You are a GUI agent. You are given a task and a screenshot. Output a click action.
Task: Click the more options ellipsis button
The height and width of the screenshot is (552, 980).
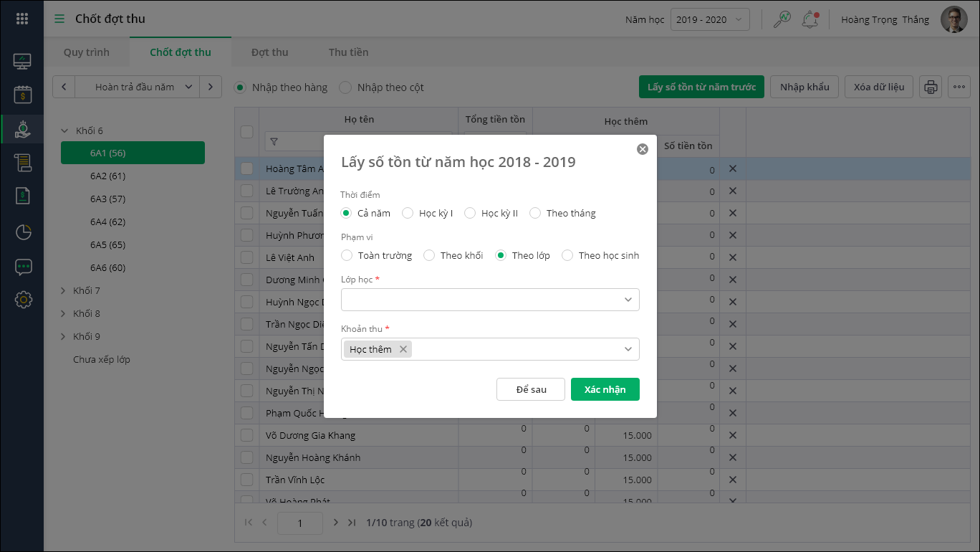(x=959, y=87)
